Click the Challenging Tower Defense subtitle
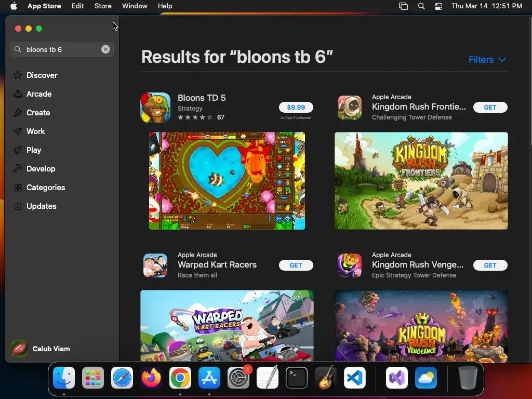532x399 pixels. [x=412, y=117]
